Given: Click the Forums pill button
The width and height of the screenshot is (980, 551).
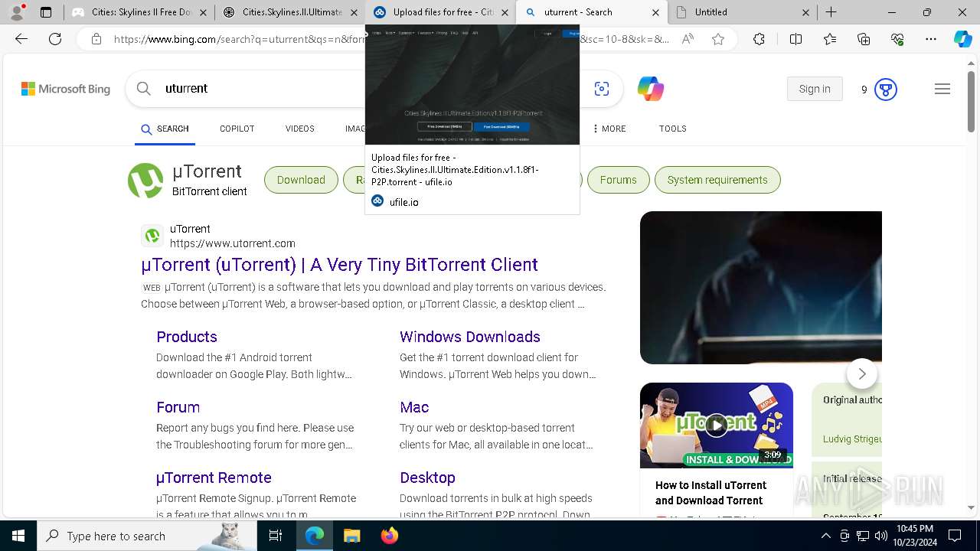Looking at the screenshot, I should 618,180.
